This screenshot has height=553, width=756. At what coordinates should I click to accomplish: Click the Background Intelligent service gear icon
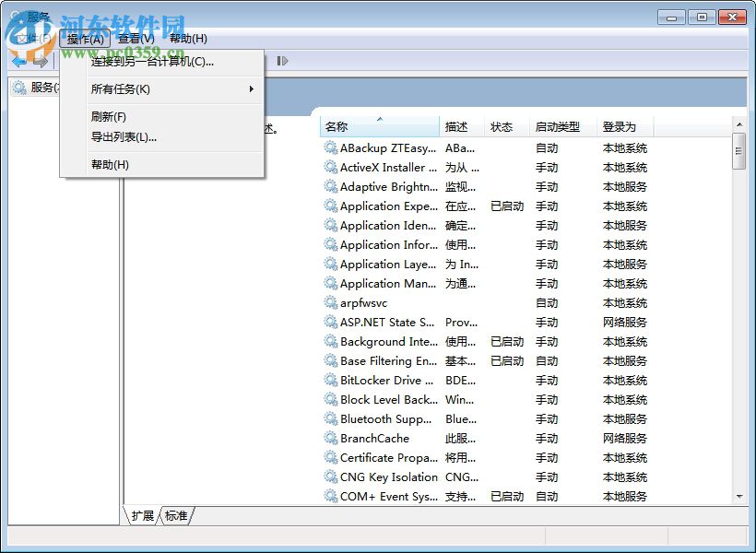pyautogui.click(x=329, y=342)
